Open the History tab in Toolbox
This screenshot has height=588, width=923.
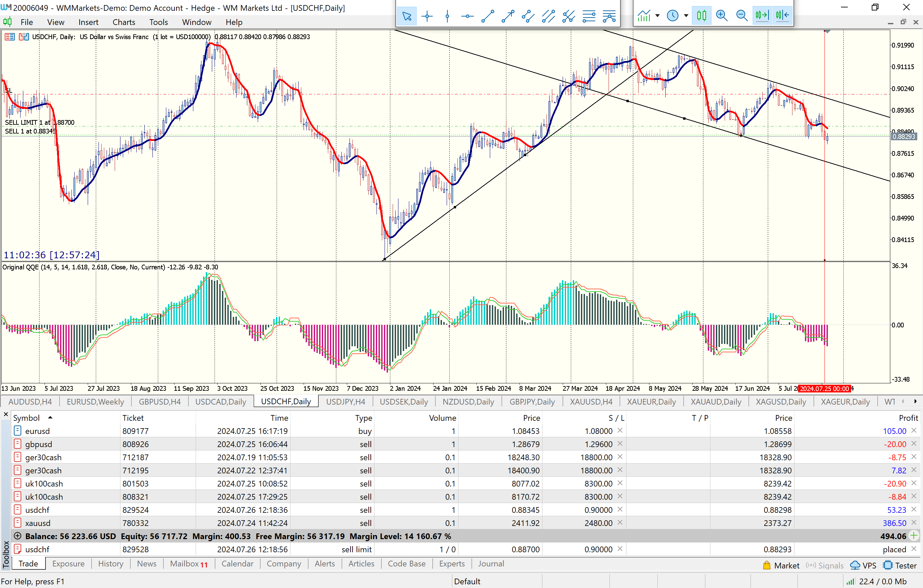[x=110, y=563]
